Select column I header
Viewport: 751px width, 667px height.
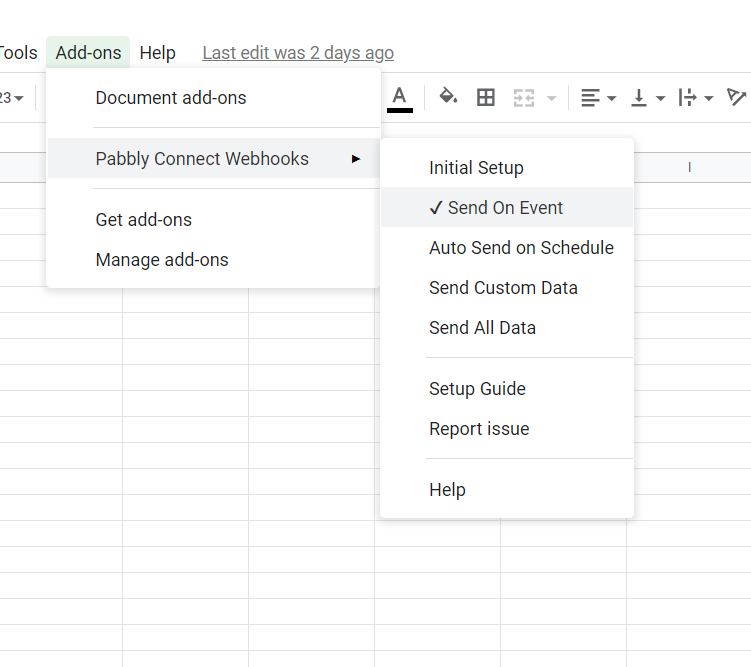pos(689,167)
